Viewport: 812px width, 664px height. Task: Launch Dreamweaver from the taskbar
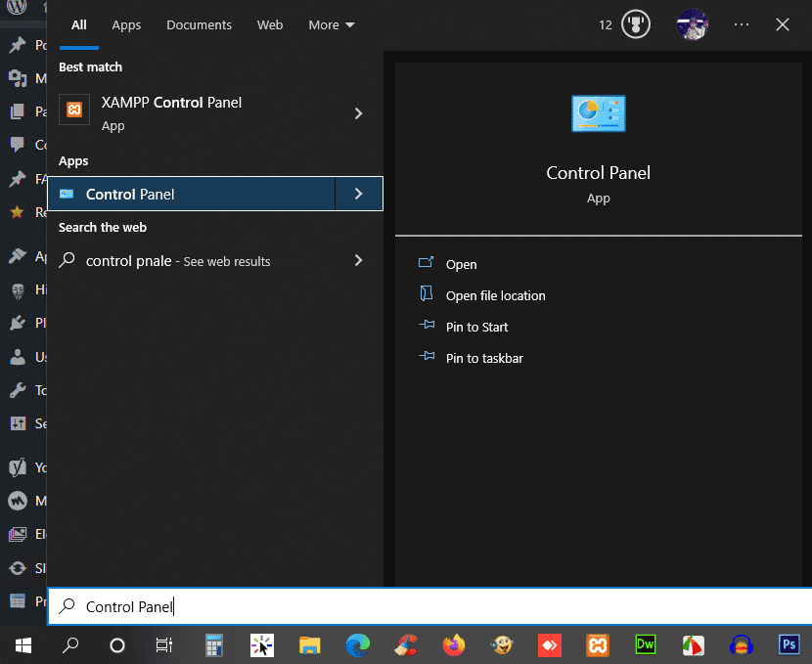point(646,644)
